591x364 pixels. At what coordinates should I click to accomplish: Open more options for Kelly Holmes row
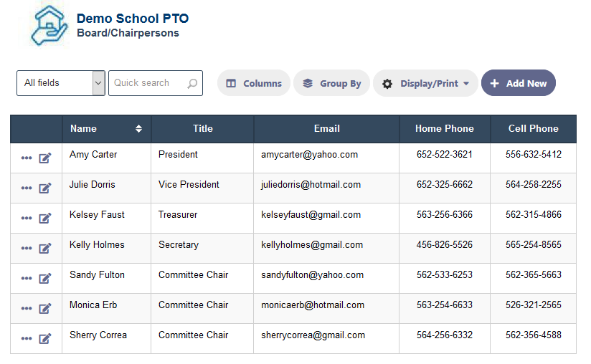27,248
